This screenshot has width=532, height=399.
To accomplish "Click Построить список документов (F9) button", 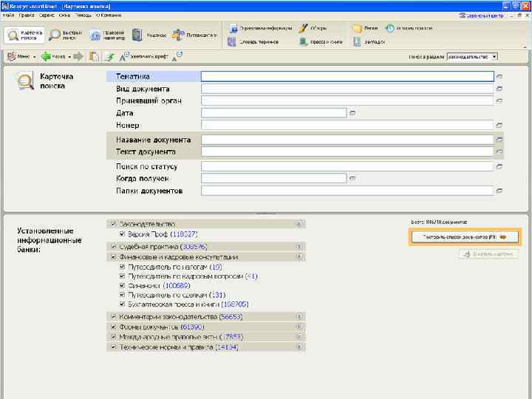I will 465,237.
